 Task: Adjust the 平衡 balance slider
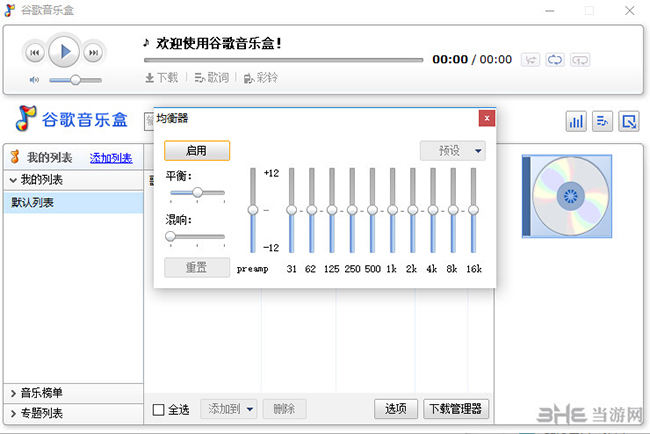(x=197, y=192)
